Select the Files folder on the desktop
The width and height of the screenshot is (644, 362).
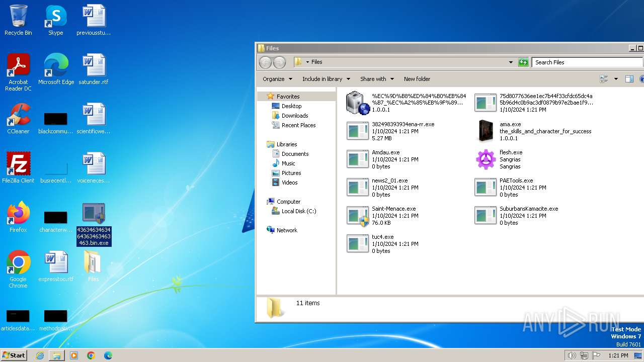click(x=94, y=266)
